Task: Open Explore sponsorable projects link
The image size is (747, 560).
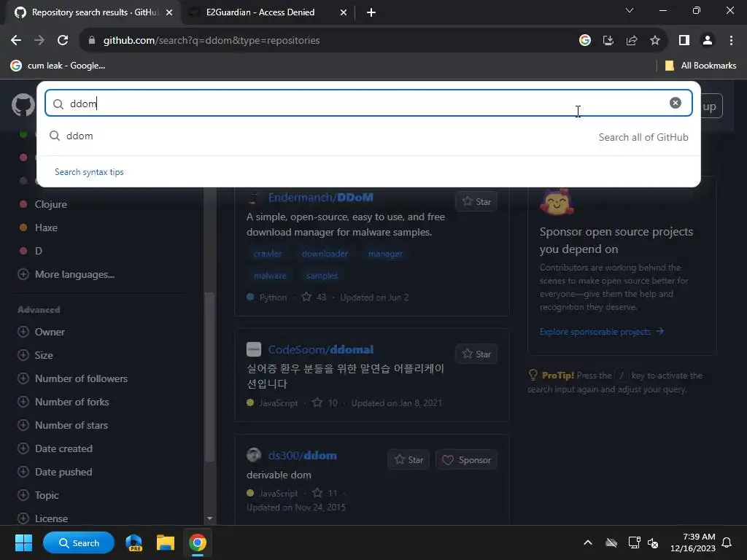Action: [601, 332]
